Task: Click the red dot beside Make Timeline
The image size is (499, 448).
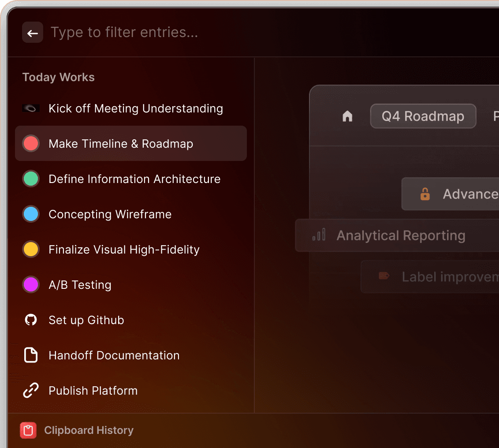Action: pyautogui.click(x=31, y=144)
